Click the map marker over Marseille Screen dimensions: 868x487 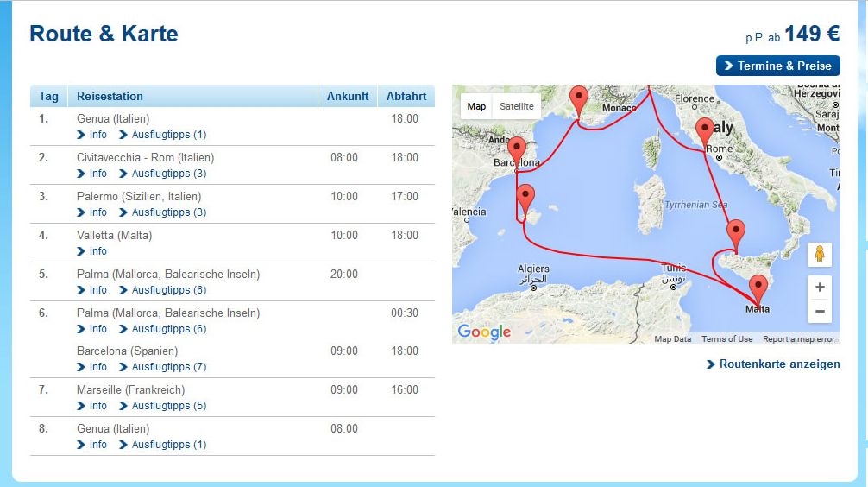pos(579,98)
